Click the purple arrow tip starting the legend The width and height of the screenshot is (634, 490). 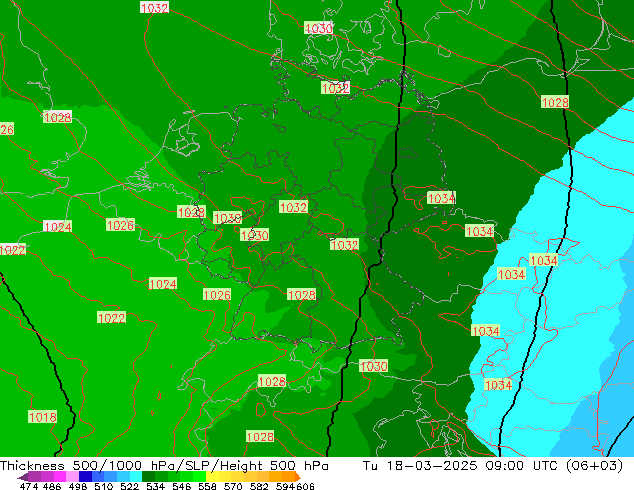(23, 477)
